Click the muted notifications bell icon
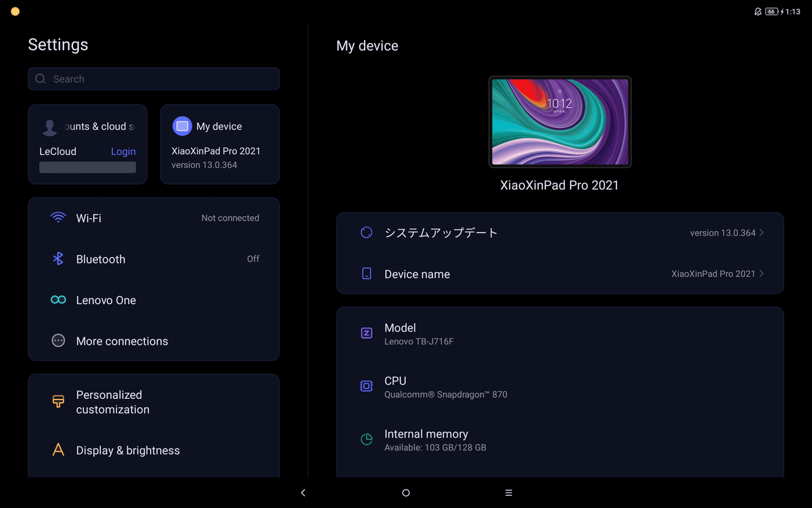 coord(758,12)
